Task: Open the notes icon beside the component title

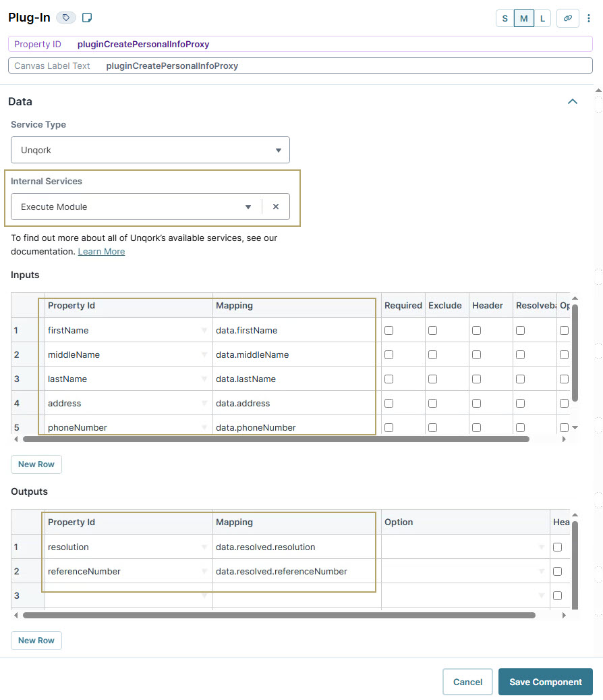Action: pyautogui.click(x=86, y=17)
